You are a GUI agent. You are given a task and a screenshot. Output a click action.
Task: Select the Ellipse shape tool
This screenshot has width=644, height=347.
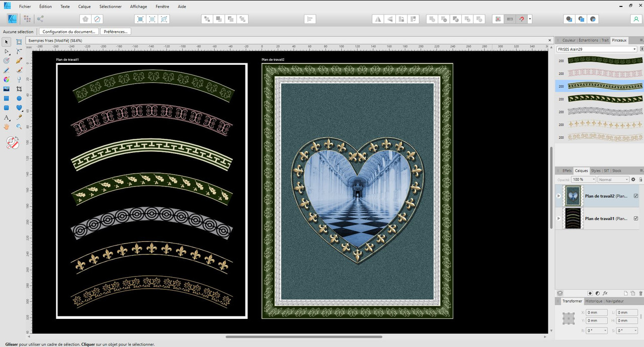(x=19, y=99)
